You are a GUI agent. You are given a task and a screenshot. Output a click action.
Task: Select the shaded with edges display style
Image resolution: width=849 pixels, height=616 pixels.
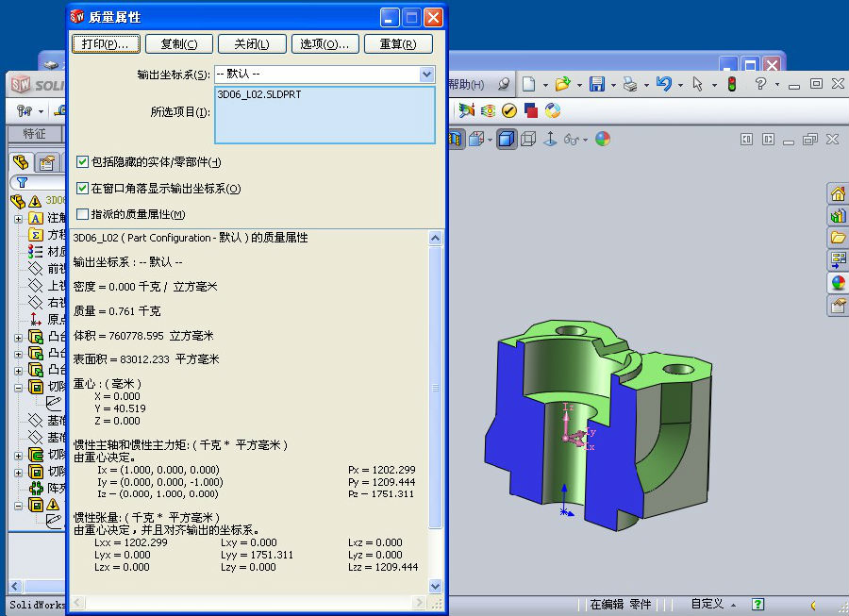pos(507,139)
